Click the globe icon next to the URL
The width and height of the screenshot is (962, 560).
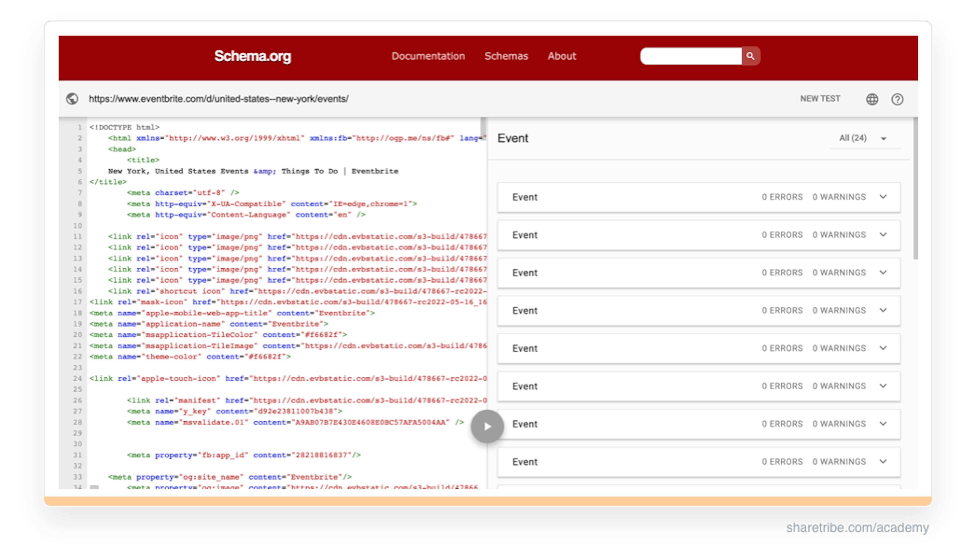pos(73,98)
